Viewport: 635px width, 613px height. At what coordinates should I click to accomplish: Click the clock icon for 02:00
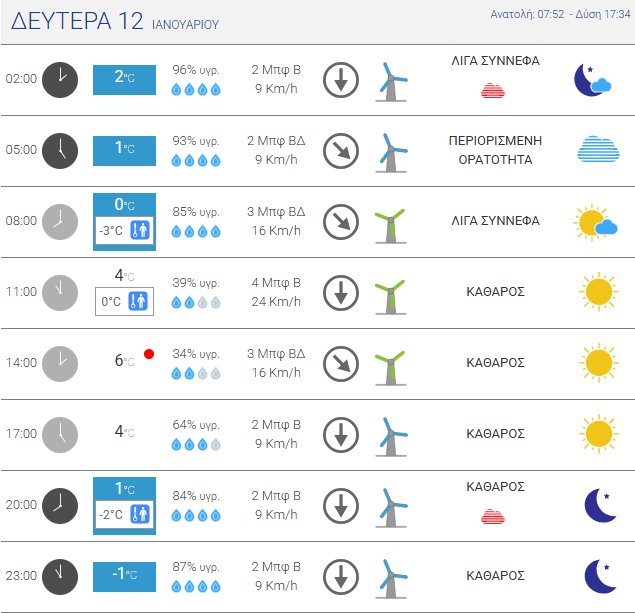(x=60, y=79)
